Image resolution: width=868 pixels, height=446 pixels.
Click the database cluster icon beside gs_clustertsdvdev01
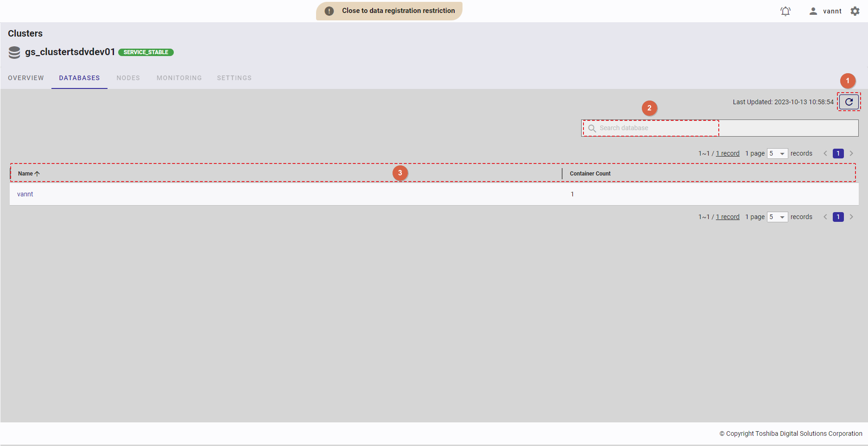click(14, 52)
